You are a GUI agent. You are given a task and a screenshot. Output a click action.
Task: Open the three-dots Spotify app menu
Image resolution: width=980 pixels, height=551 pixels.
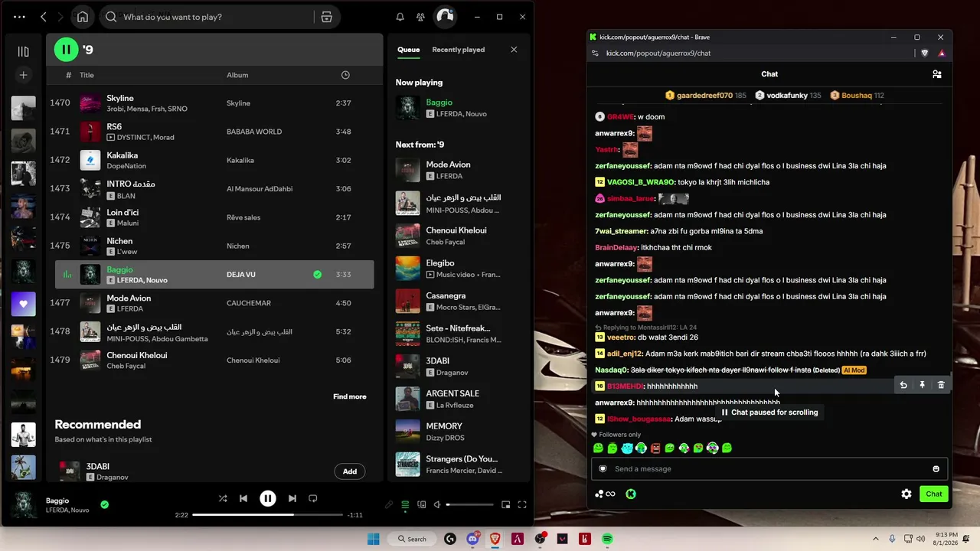click(x=19, y=17)
